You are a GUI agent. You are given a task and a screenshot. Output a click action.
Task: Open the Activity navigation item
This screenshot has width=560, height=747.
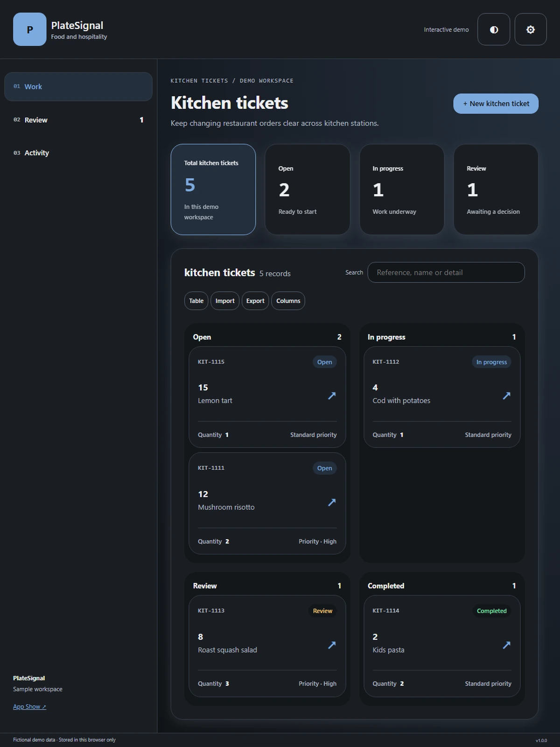(78, 153)
